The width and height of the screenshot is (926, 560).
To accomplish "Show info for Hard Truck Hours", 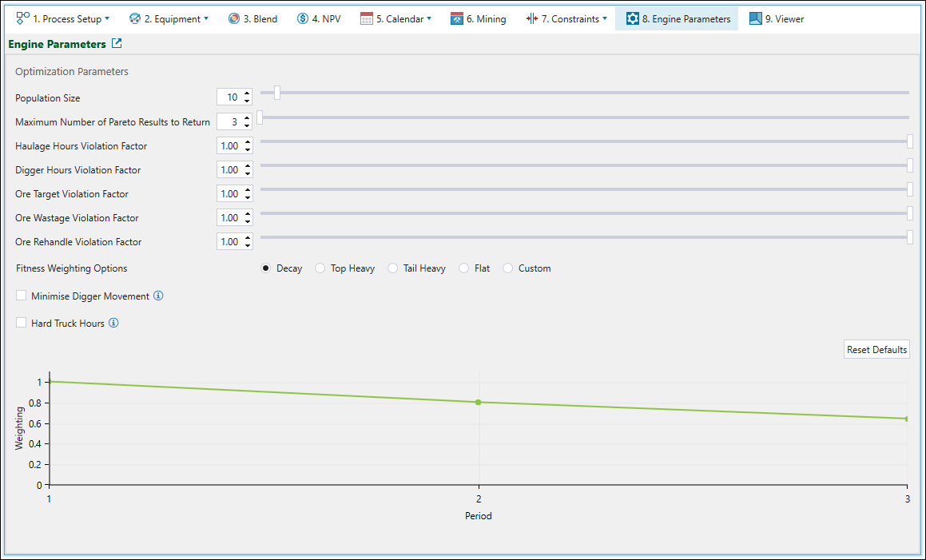I will pyautogui.click(x=114, y=323).
